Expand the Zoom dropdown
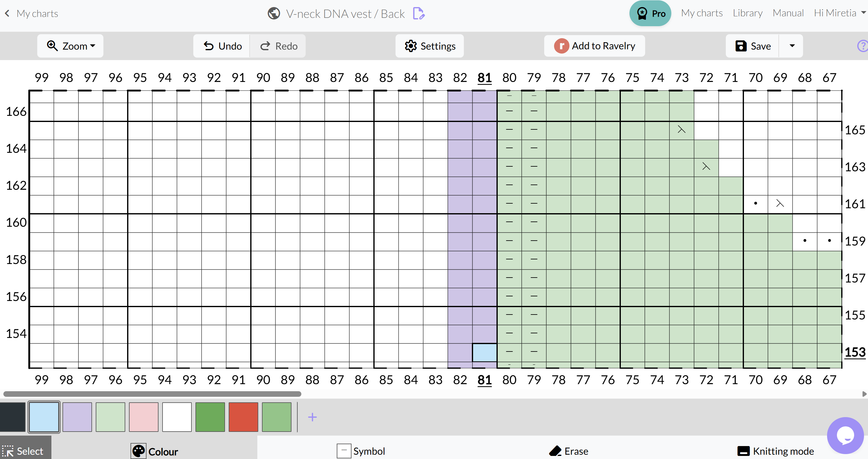The width and height of the screenshot is (868, 459). 70,46
